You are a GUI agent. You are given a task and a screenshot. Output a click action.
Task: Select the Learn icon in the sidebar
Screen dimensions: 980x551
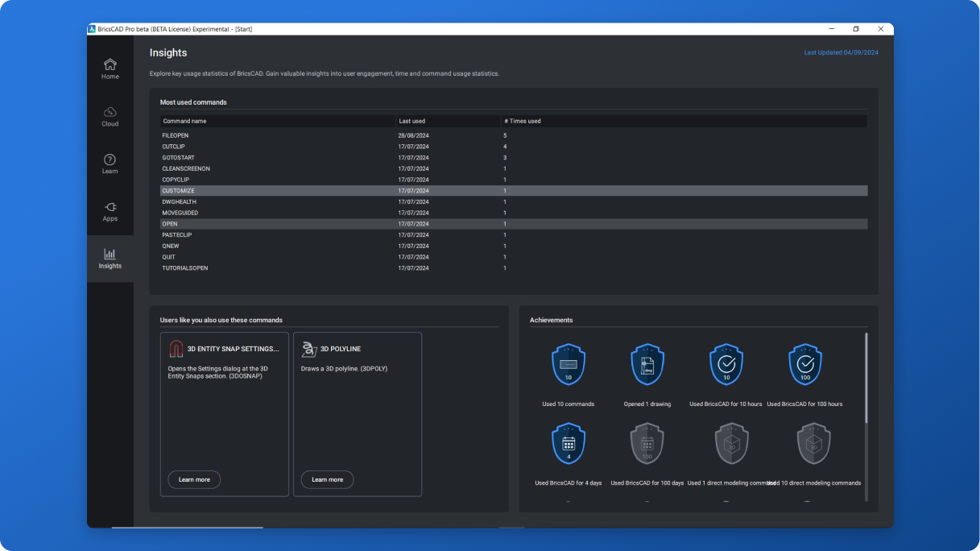point(110,163)
